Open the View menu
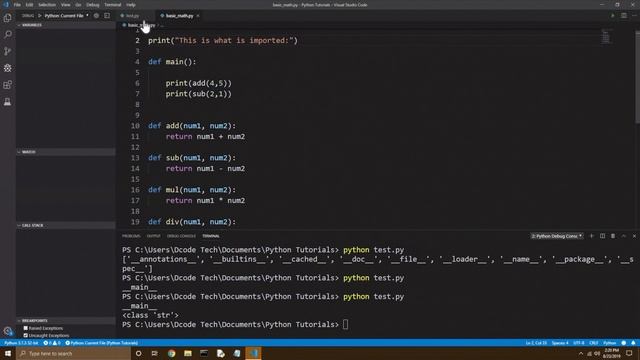 [65, 5]
